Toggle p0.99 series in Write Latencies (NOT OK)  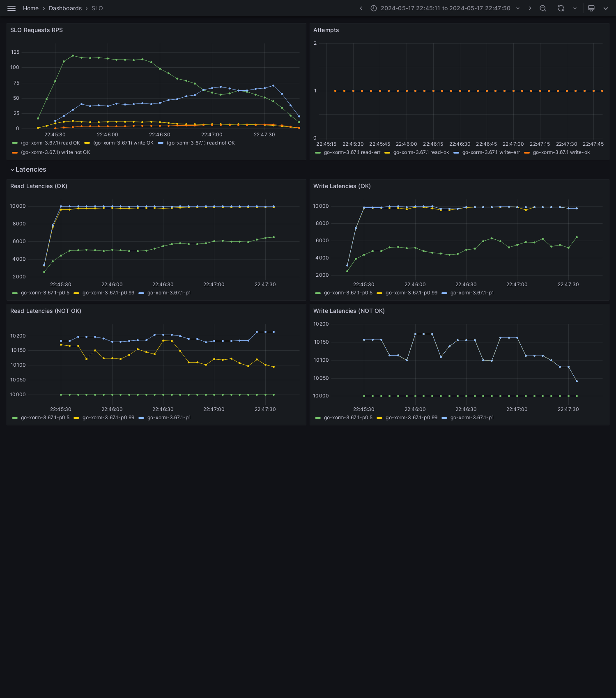click(x=411, y=418)
